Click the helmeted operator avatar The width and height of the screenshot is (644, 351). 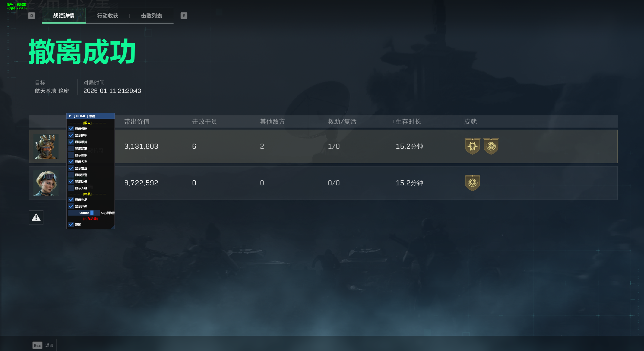point(46,146)
